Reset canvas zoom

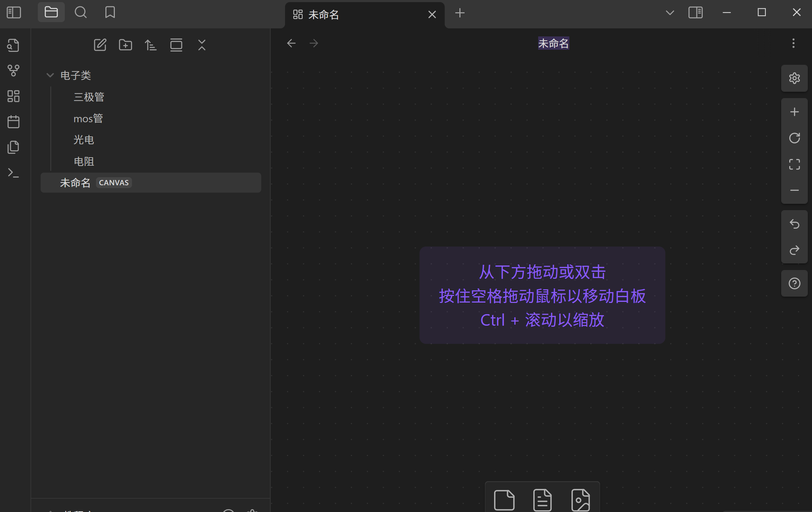(794, 138)
